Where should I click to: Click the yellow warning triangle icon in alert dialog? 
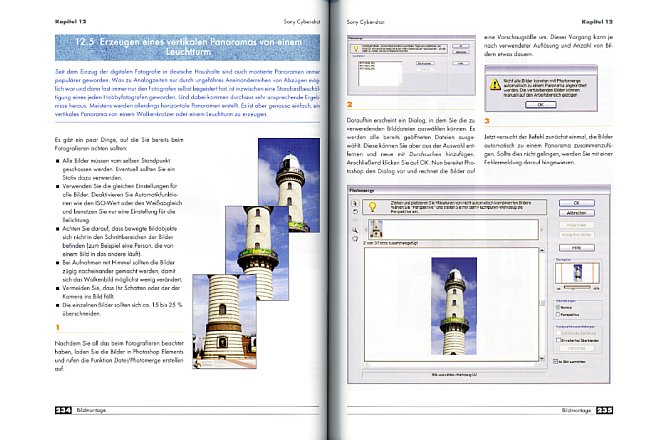[x=495, y=84]
